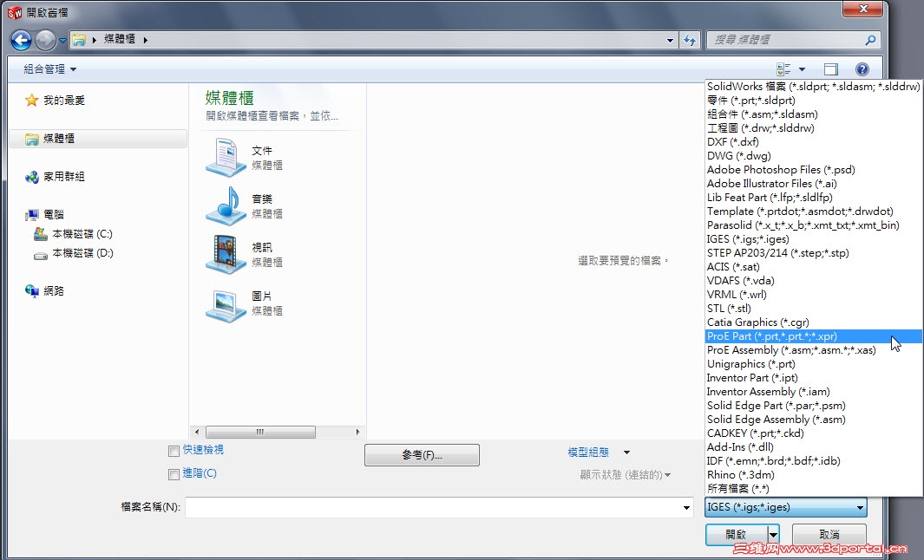The width and height of the screenshot is (924, 560).
Task: Select 所有檔案 (*.*) file type
Action: tap(814, 489)
